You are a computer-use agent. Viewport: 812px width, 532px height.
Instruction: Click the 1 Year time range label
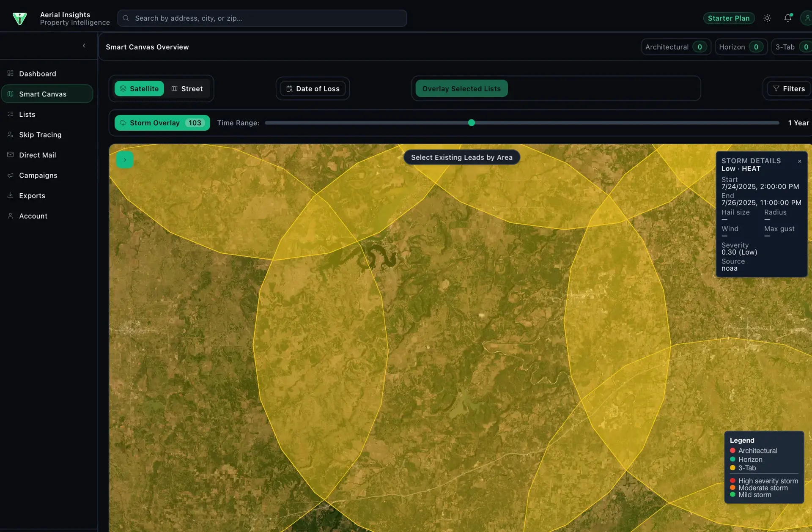pos(798,123)
